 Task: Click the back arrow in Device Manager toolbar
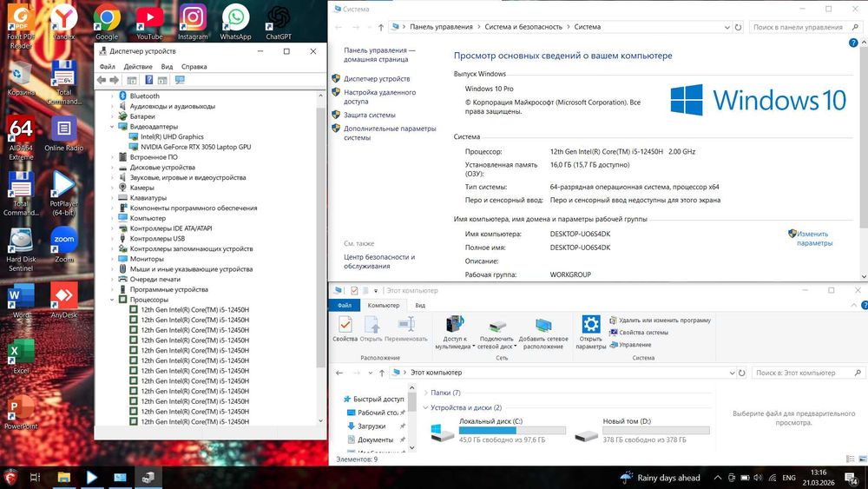[102, 80]
